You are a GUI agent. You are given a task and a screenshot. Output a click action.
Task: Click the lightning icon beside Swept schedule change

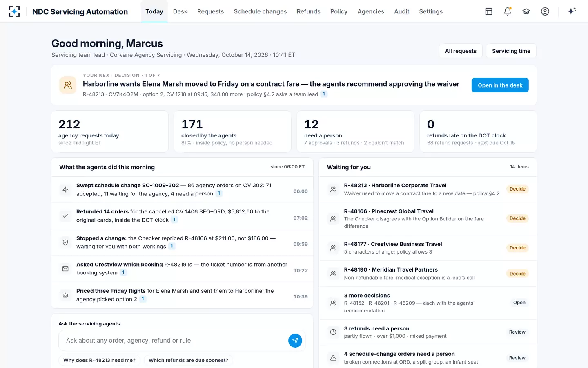coord(65,190)
